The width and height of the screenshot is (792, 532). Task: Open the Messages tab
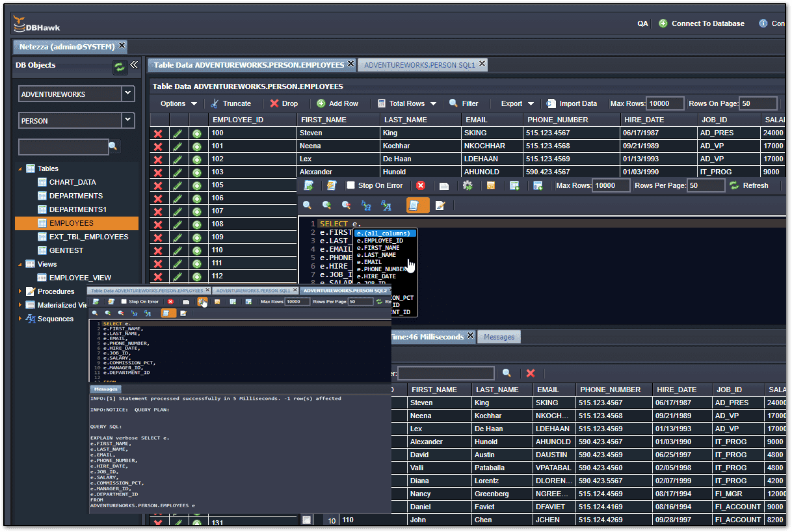499,337
